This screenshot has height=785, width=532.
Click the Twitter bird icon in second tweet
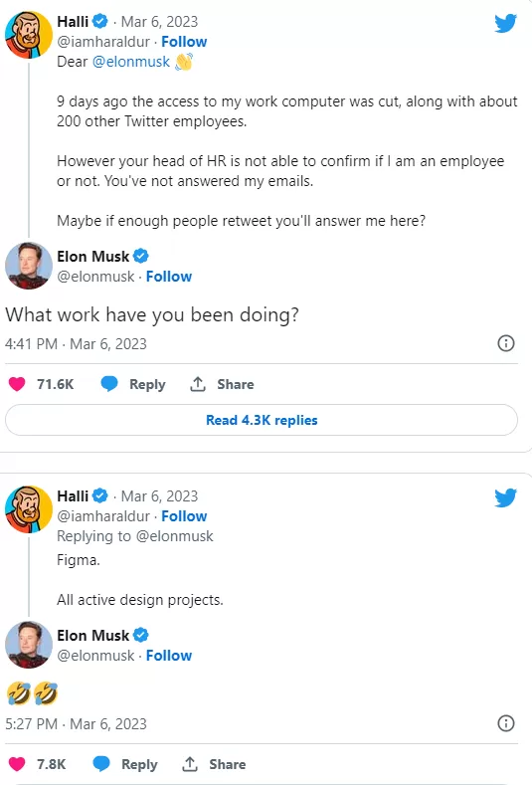click(x=505, y=497)
